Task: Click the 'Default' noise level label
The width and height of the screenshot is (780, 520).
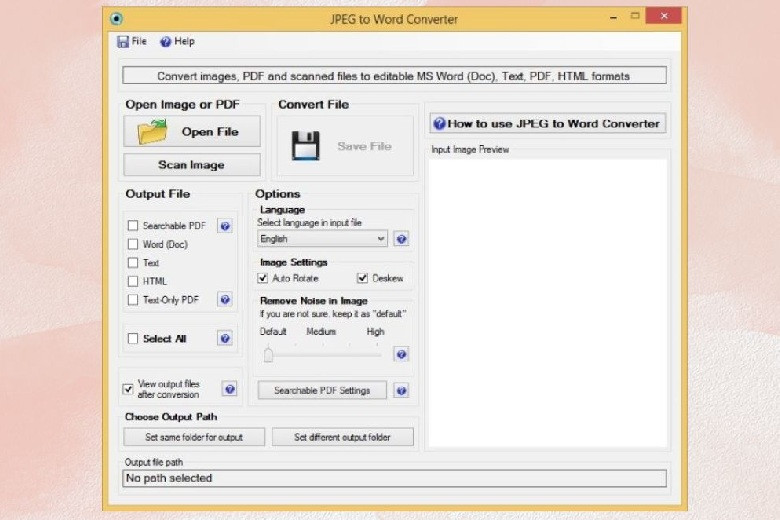Action: [x=273, y=331]
